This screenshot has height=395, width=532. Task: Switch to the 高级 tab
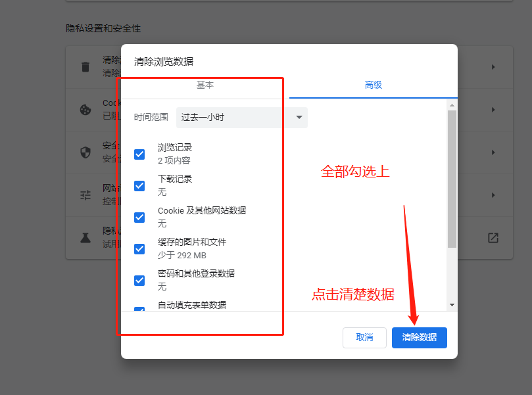click(374, 85)
